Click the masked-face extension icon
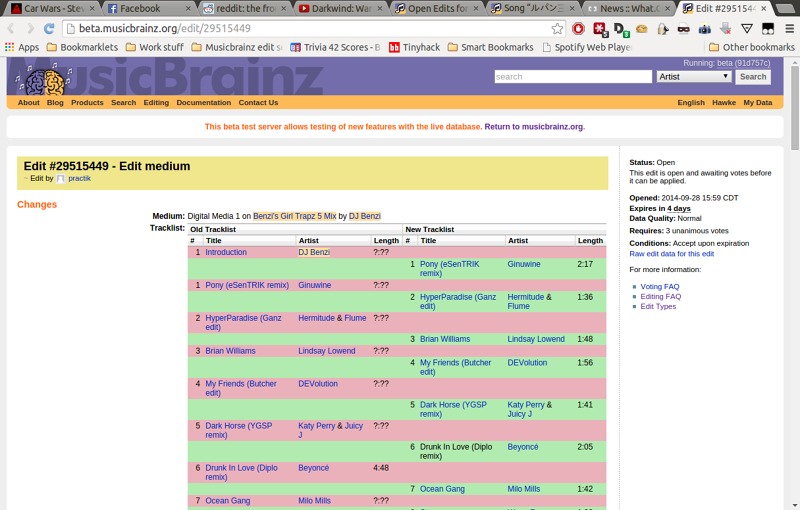 [684, 29]
